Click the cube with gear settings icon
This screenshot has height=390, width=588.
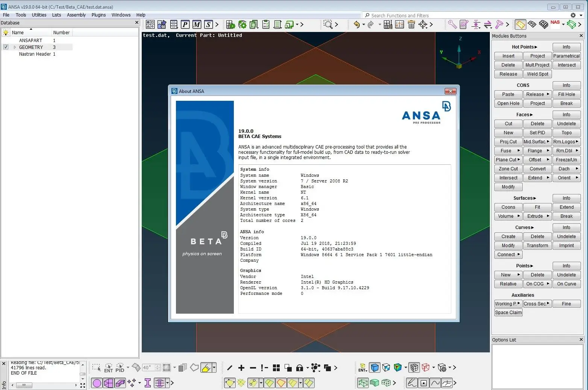[442, 367]
